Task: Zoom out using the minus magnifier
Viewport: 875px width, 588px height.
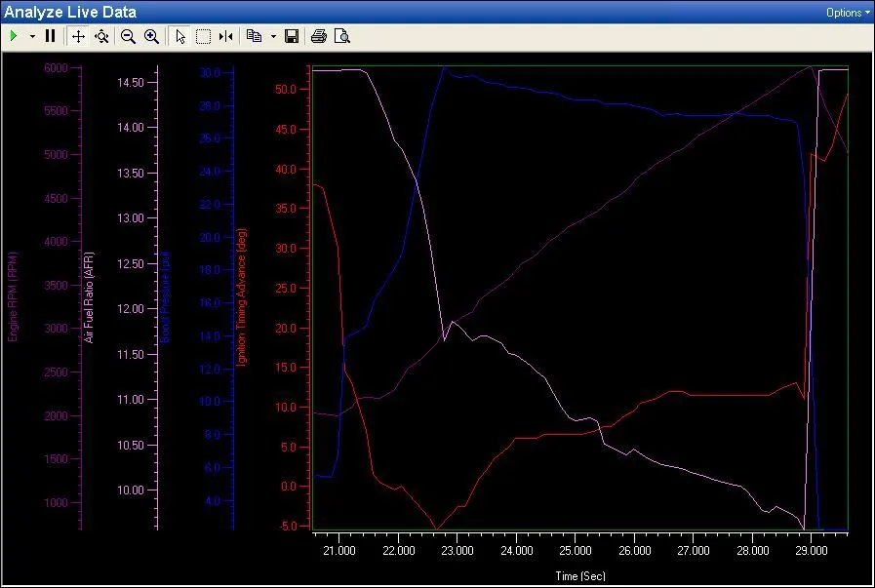Action: (x=128, y=36)
